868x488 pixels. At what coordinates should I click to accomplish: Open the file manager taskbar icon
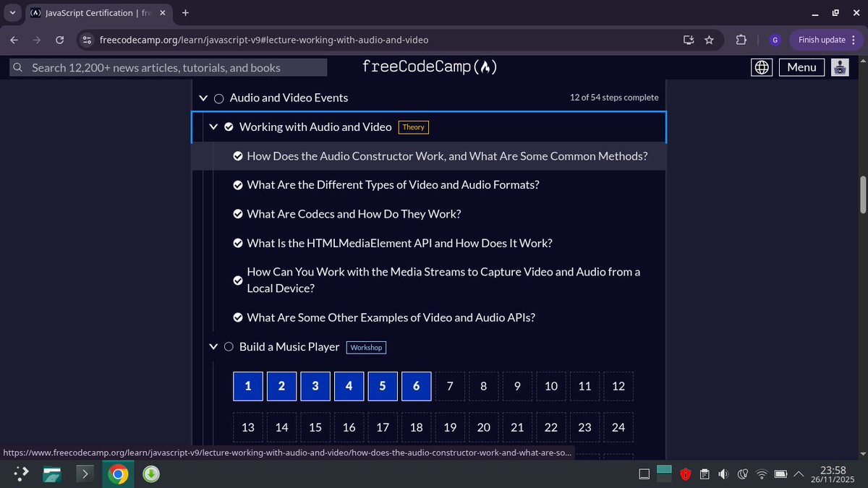pos(52,474)
